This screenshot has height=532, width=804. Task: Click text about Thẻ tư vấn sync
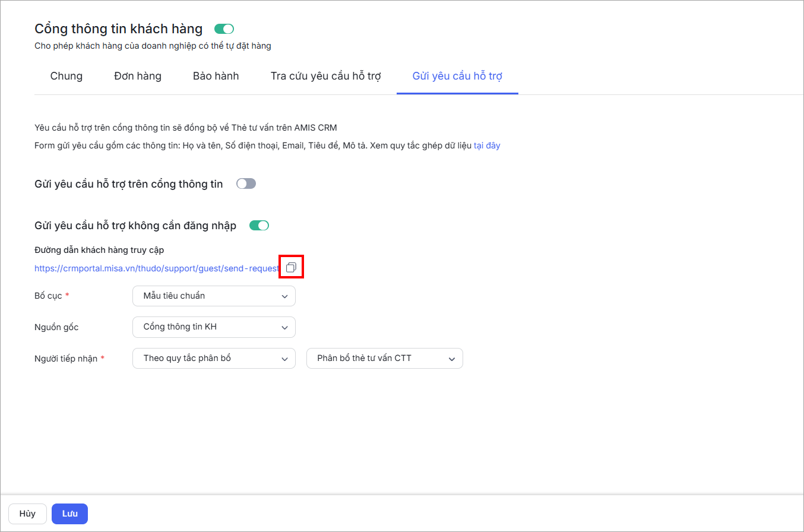[186, 128]
